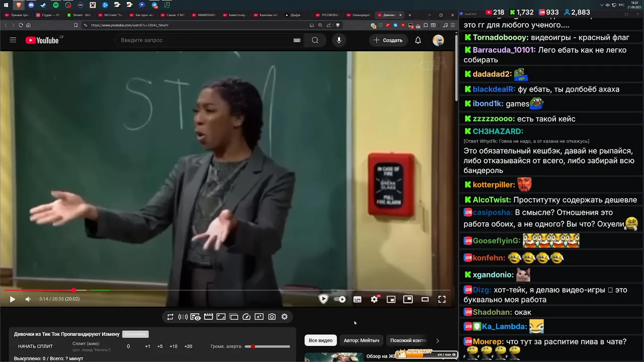Add +10 minutes to the split
Image resolution: width=644 pixels, height=362 pixels.
[x=173, y=346]
